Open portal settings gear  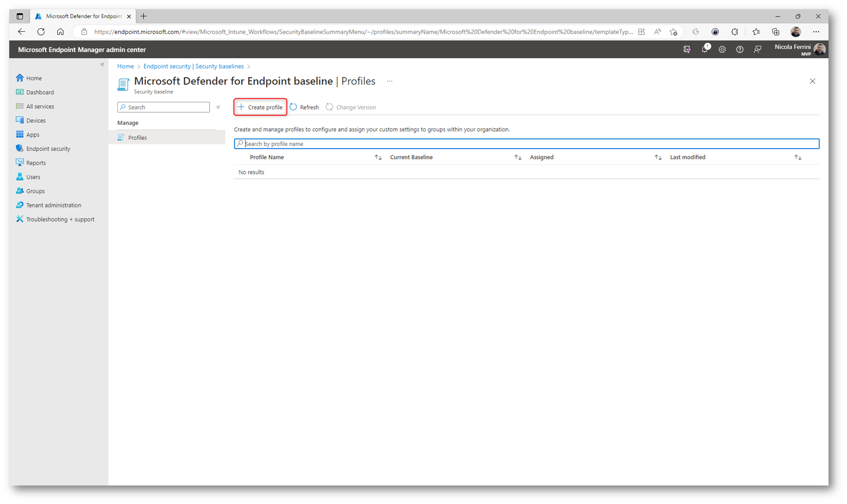pyautogui.click(x=722, y=50)
